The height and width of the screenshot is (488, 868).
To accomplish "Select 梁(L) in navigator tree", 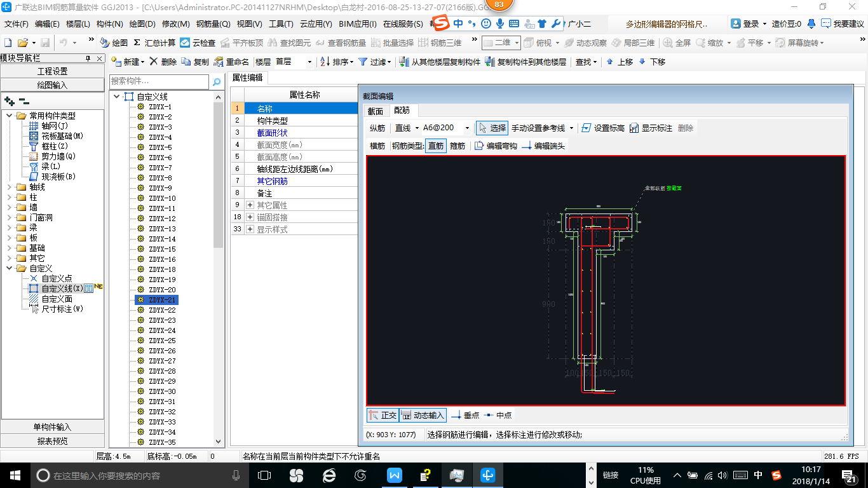I will click(50, 166).
